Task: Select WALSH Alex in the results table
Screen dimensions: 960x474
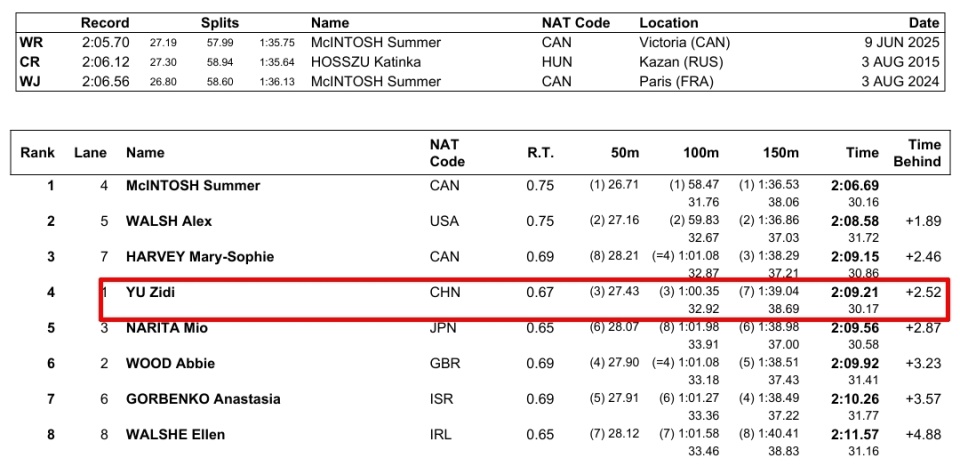Action: [x=169, y=221]
